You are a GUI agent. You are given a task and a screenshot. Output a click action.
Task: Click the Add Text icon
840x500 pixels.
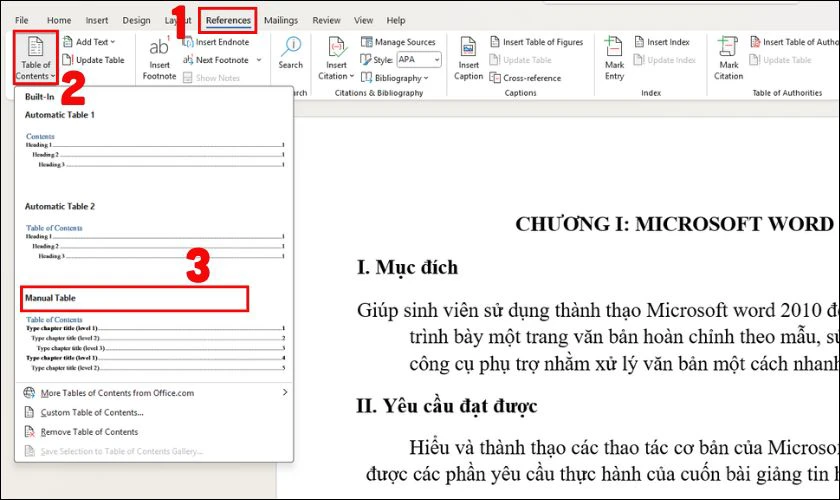click(x=68, y=42)
